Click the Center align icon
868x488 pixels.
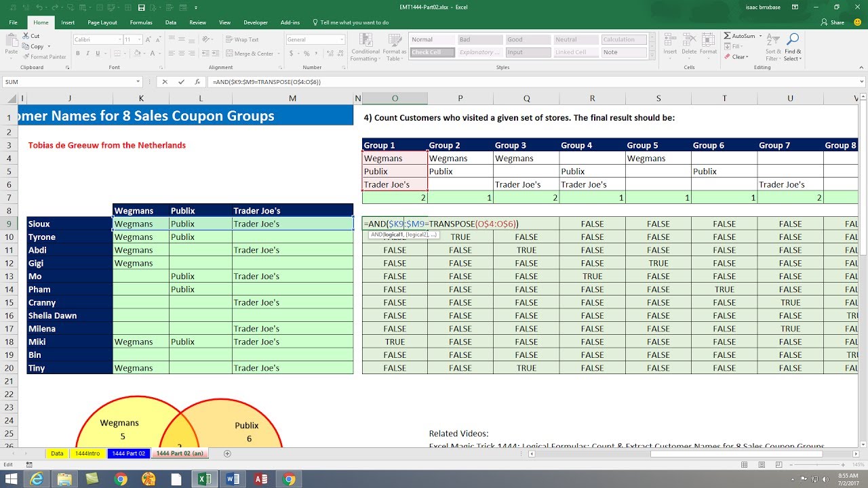click(181, 54)
